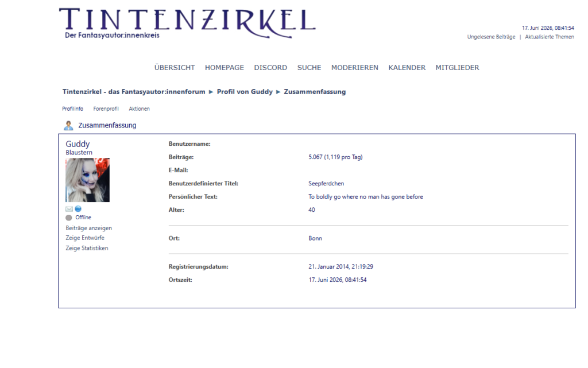Click the Ortszeit value in profile
Screen dimensions: 588x368
[338, 280]
